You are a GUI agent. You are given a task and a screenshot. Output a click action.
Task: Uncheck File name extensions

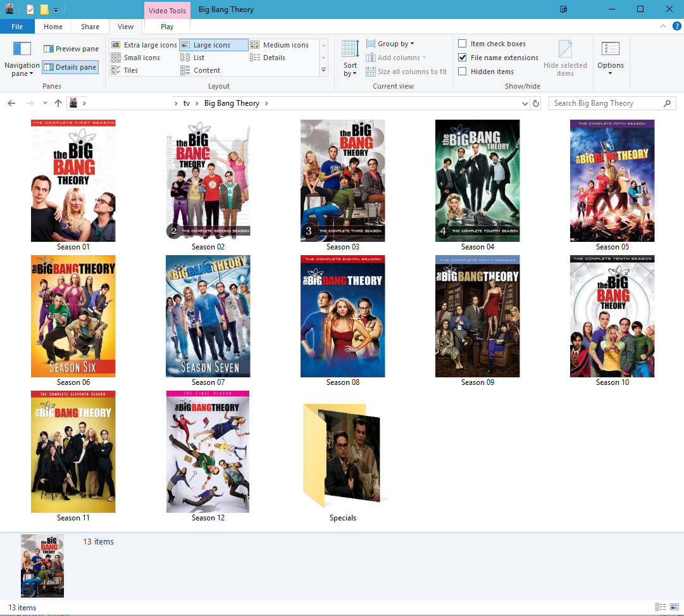pos(463,58)
